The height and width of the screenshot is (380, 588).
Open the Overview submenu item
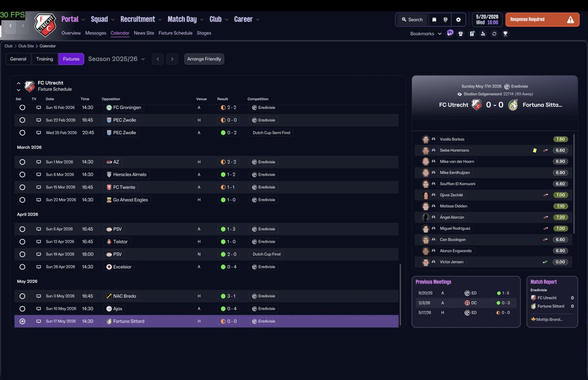71,33
